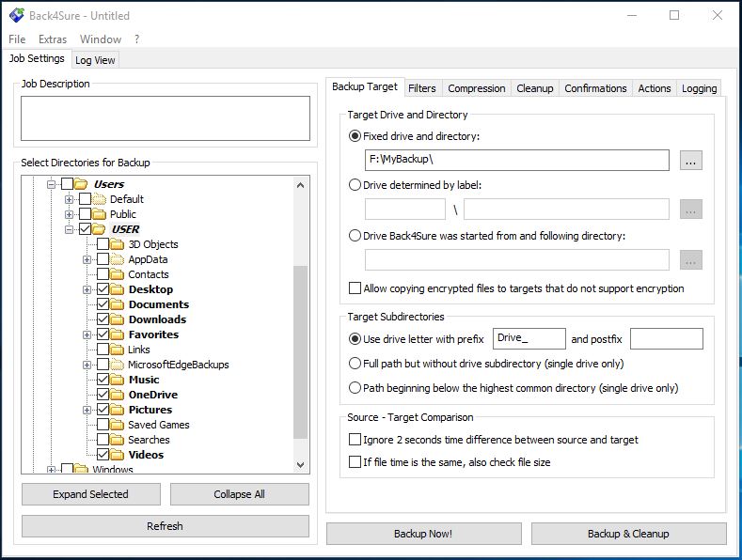Image resolution: width=742 pixels, height=560 pixels.
Task: Click the MicrosoftEdgeBackups folder icon
Action: click(117, 365)
